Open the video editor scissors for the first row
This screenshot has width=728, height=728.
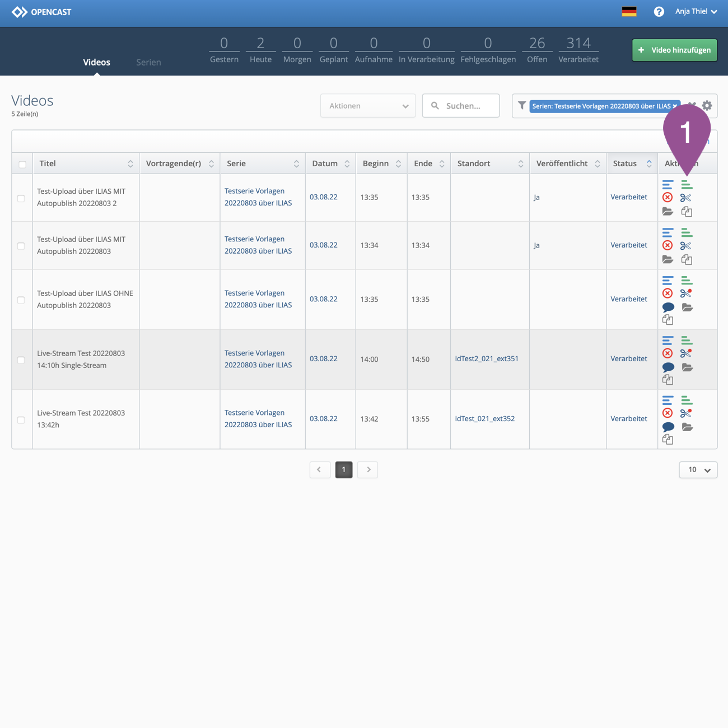[685, 198]
